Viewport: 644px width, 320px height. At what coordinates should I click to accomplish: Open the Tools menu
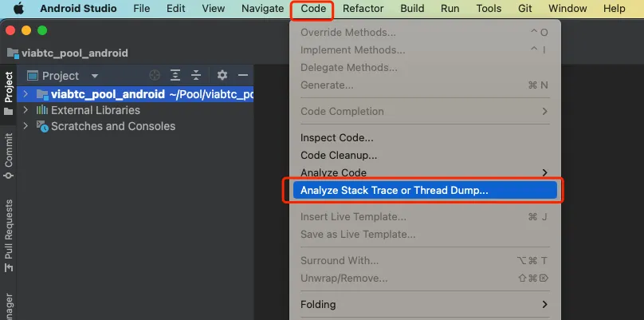pos(489,9)
